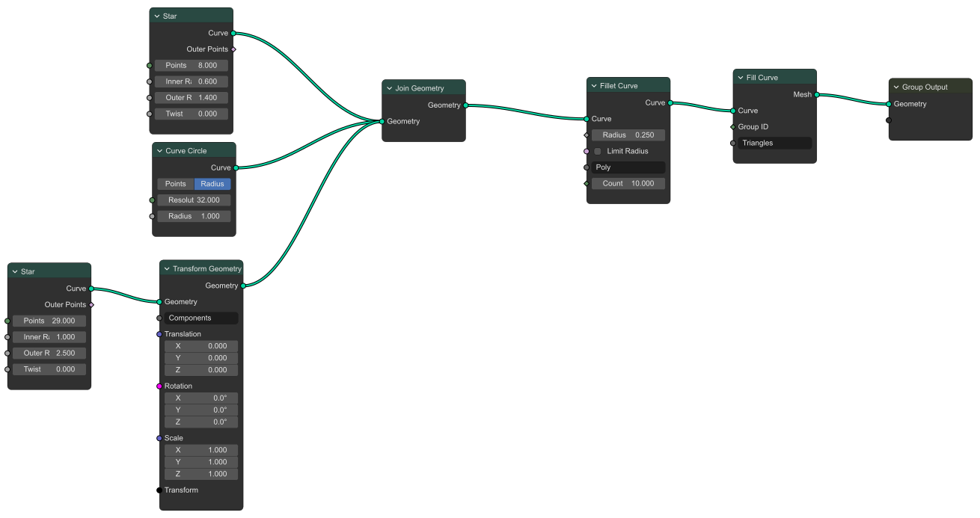The width and height of the screenshot is (980, 518).
Task: Click the Outer Points output socket on the bottom Star node
Action: pos(91,304)
